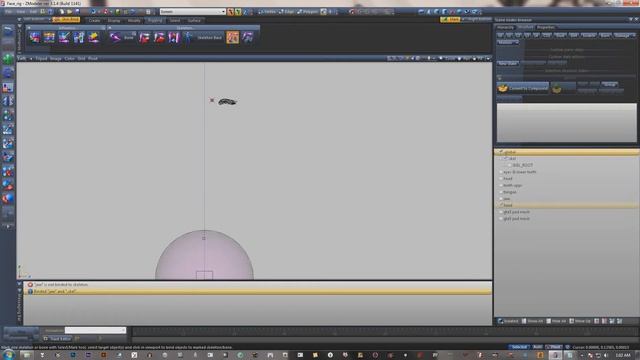Click the New State button
Viewport: 640px width, 360px height.
(x=507, y=63)
